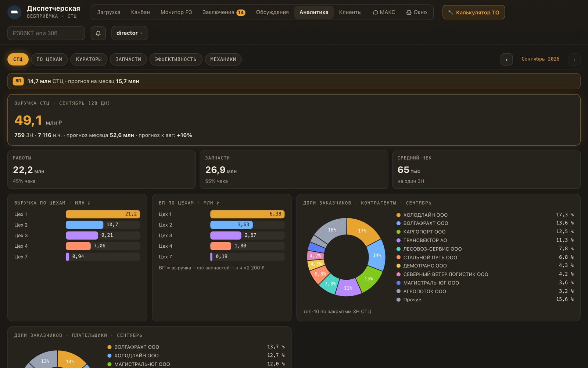
Task: Open Обсуждения tab
Action: click(x=272, y=12)
